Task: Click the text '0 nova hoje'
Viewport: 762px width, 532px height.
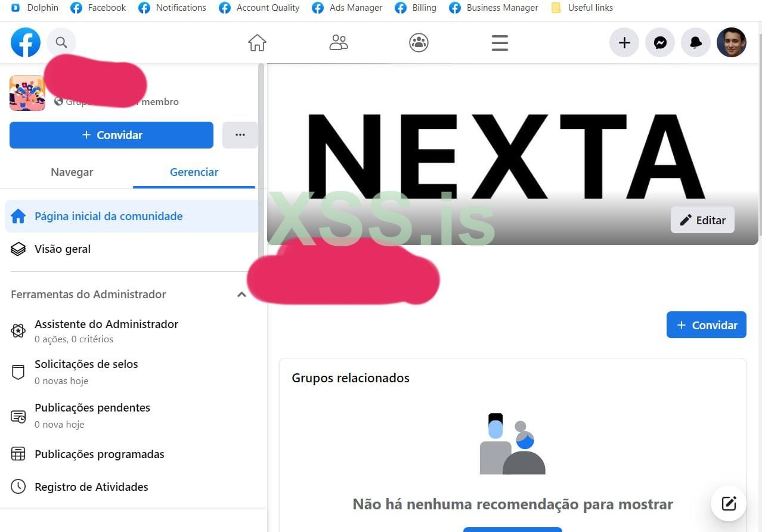Action: coord(60,425)
